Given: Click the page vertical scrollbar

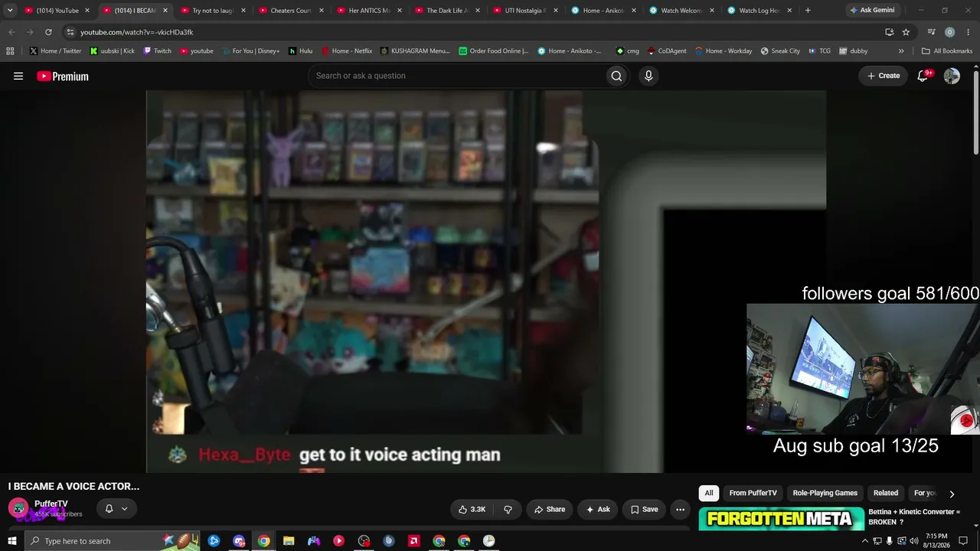Looking at the screenshot, I should click(x=976, y=111).
